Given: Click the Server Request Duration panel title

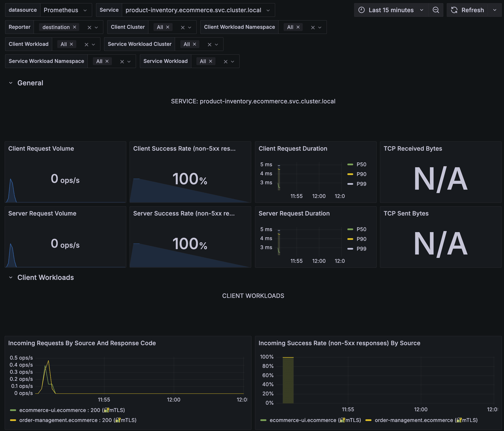Looking at the screenshot, I should 294,213.
